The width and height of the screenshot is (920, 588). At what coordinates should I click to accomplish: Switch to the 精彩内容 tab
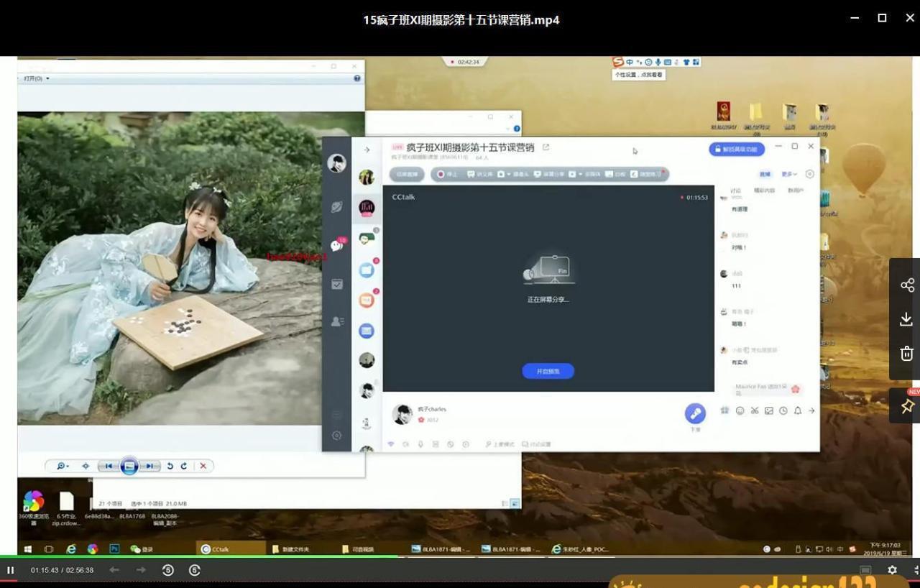[764, 190]
